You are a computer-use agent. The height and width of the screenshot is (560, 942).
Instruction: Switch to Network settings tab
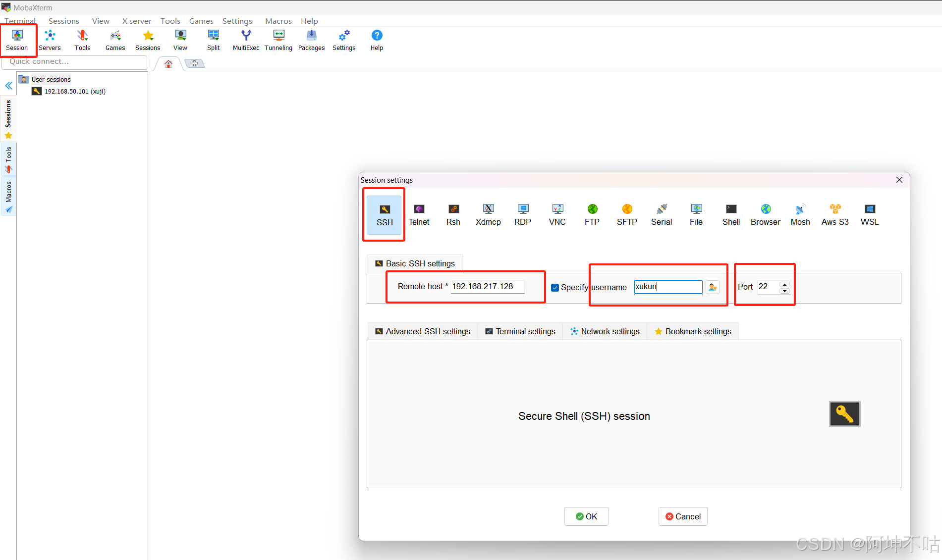pyautogui.click(x=605, y=331)
